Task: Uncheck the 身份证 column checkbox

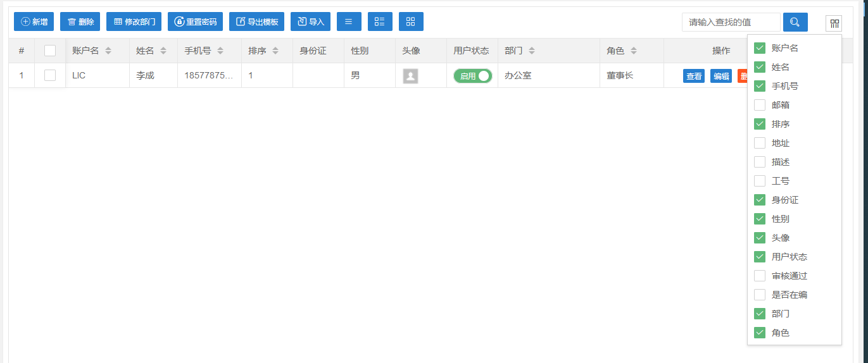Action: [x=760, y=200]
